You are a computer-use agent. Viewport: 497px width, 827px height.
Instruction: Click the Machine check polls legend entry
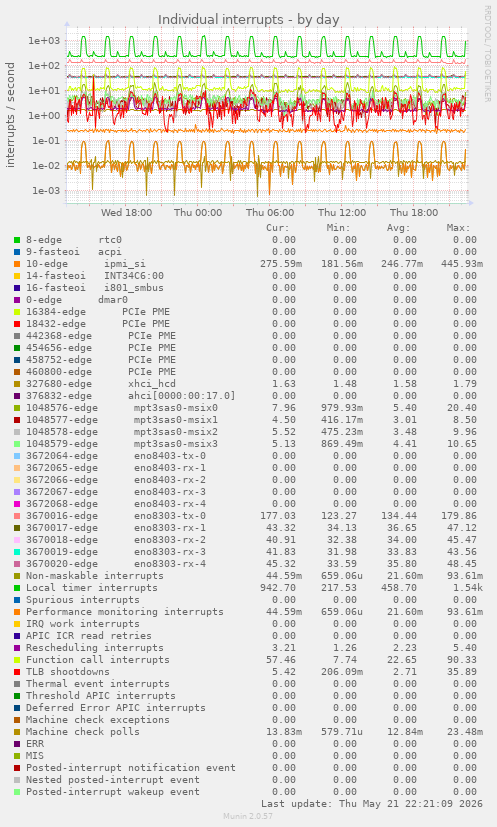coord(83,732)
